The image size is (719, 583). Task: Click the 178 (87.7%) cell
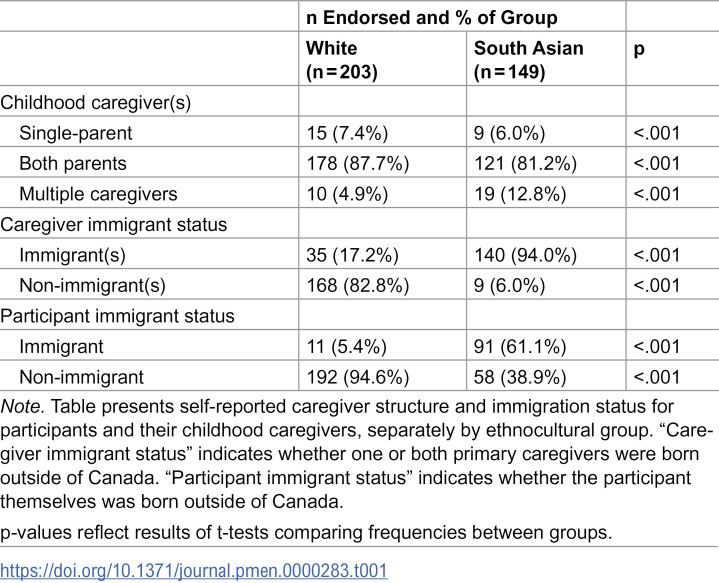pos(358,163)
